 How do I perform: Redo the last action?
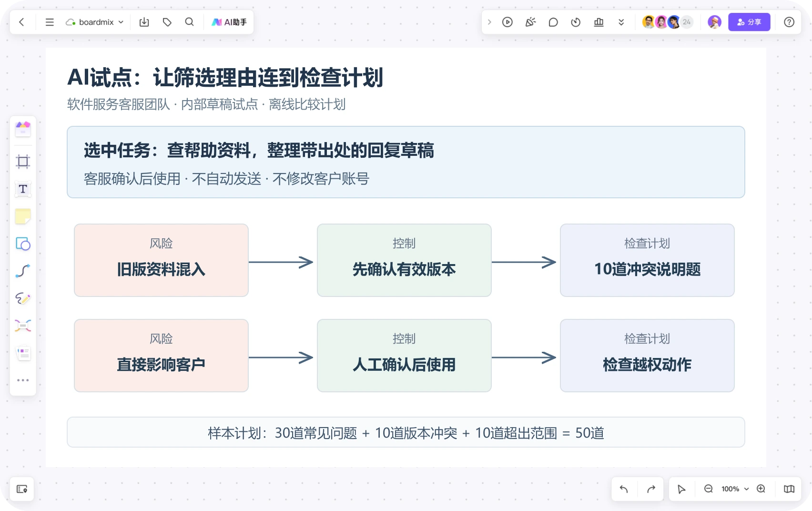[651, 489]
